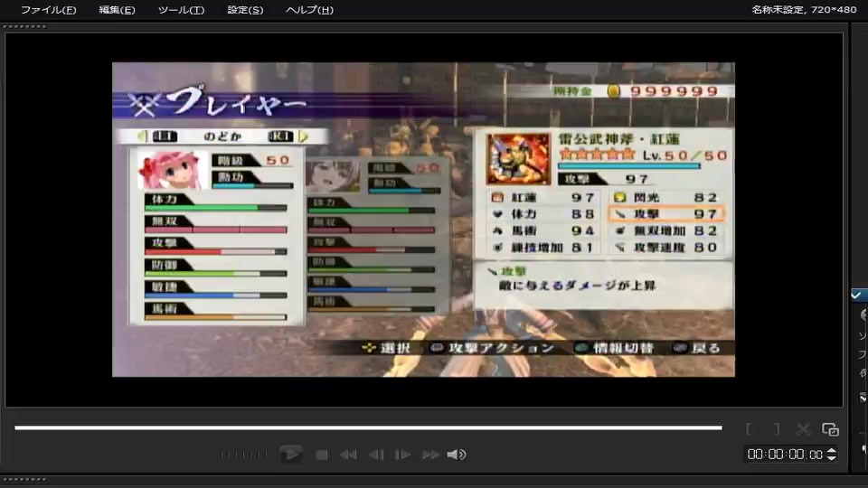Open the 設定(S) menu
Image resolution: width=868 pixels, height=488 pixels.
pos(245,10)
